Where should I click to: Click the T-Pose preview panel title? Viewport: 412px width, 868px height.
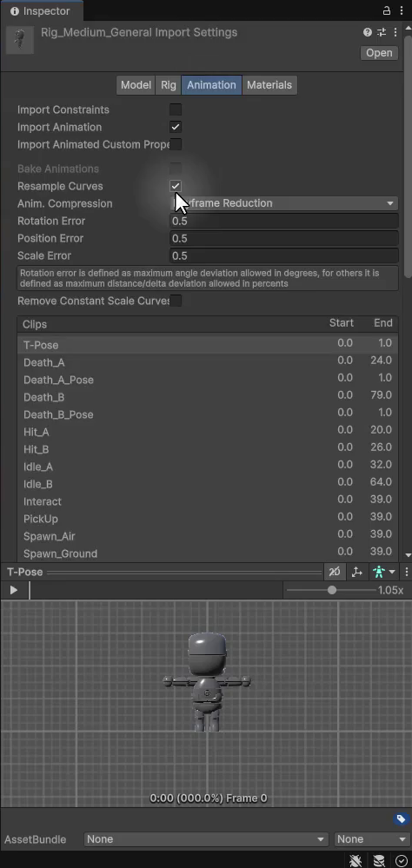click(25, 572)
